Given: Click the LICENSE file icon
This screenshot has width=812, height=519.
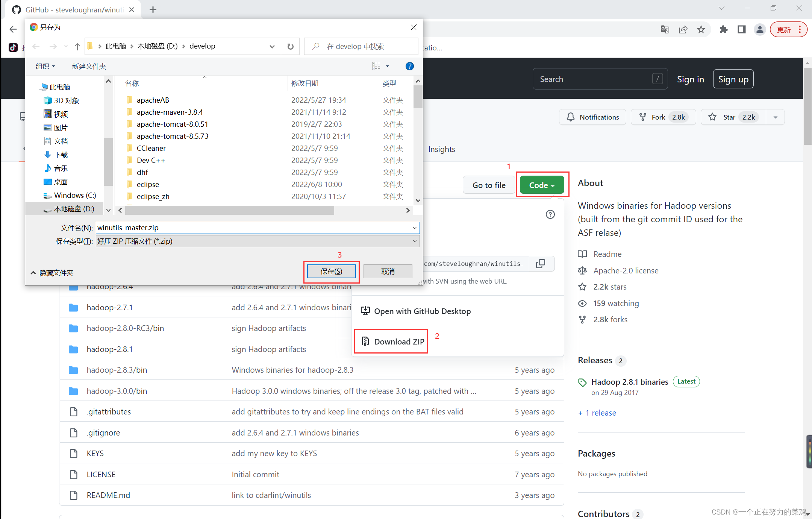Looking at the screenshot, I should point(74,474).
